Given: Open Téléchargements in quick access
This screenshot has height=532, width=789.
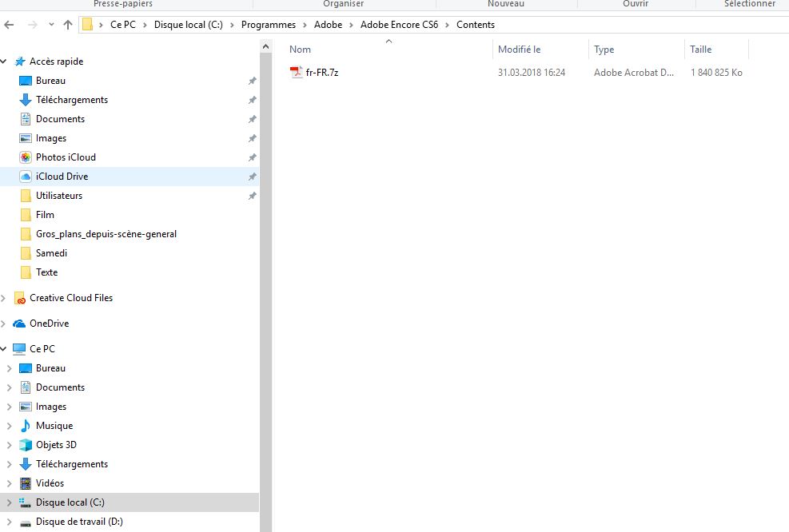Looking at the screenshot, I should 72,100.
